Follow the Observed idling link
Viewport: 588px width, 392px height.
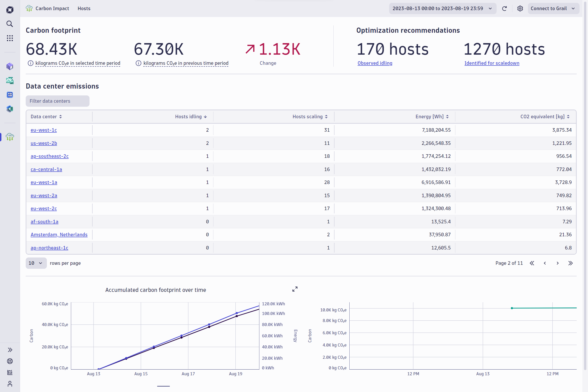(x=375, y=63)
